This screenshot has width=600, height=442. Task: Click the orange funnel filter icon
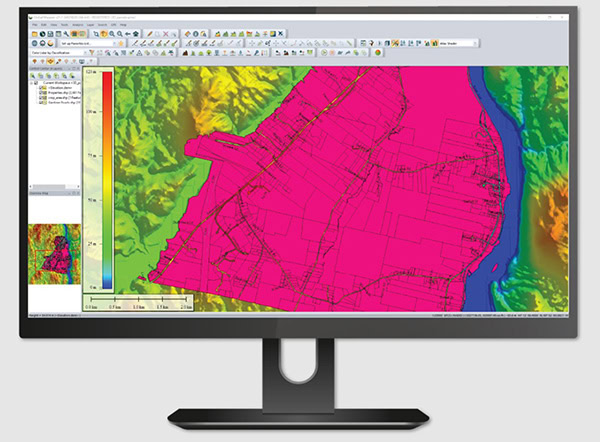[x=92, y=53]
